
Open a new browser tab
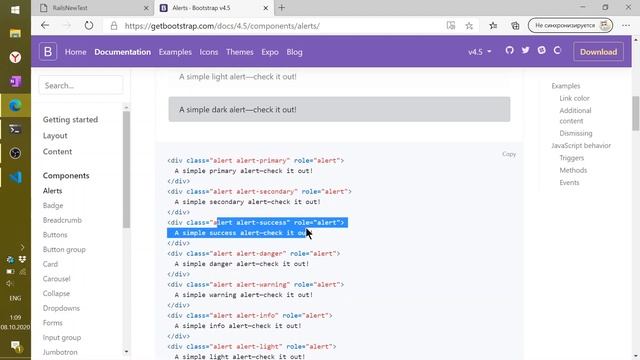click(x=282, y=8)
